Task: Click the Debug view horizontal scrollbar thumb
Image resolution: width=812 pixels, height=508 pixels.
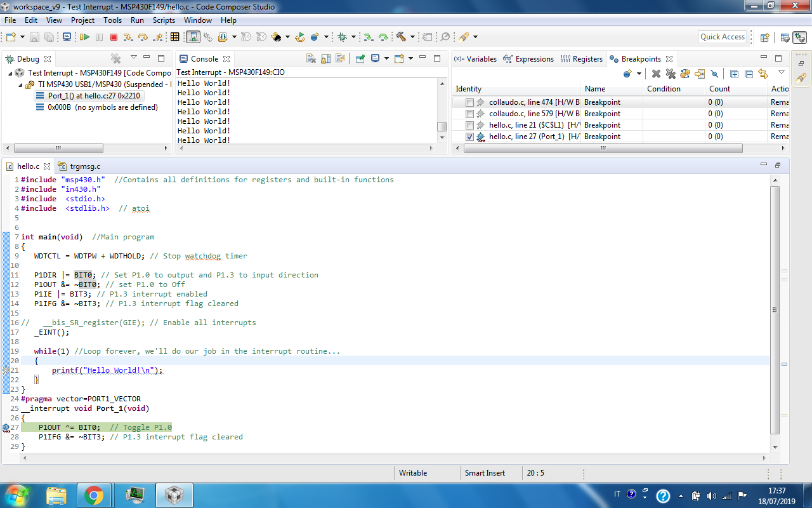Action: (x=57, y=149)
